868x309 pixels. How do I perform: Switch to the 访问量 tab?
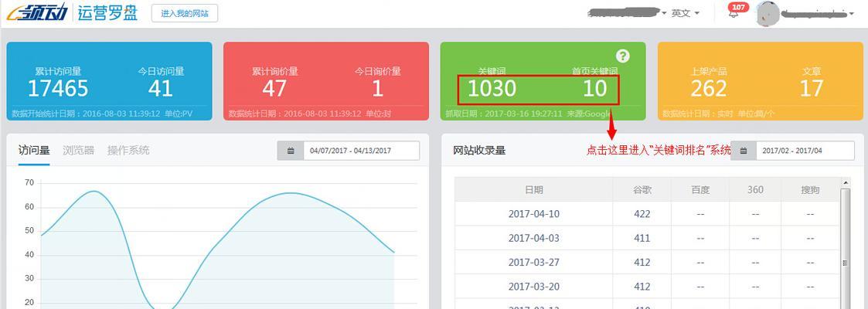click(34, 151)
